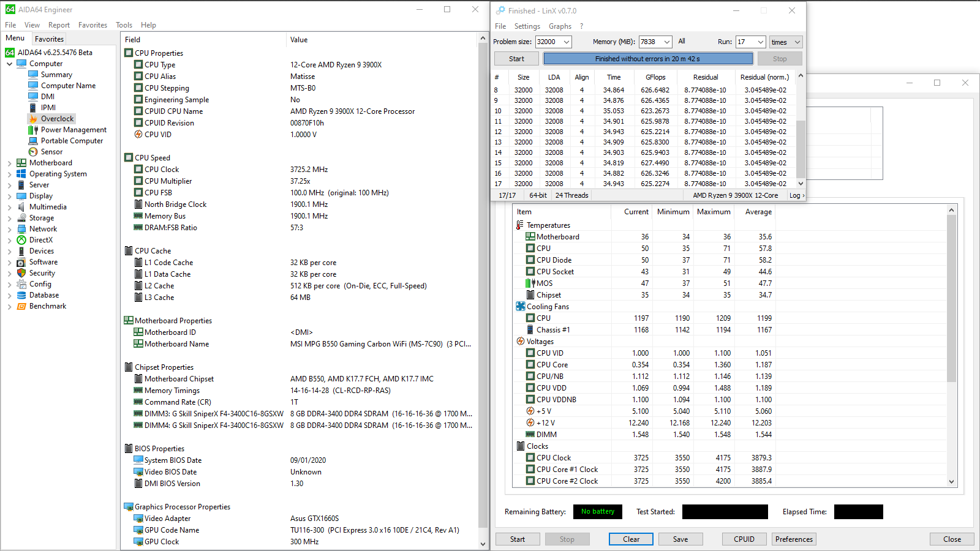
Task: Click the Temperatures thermometer icon
Action: (x=521, y=225)
